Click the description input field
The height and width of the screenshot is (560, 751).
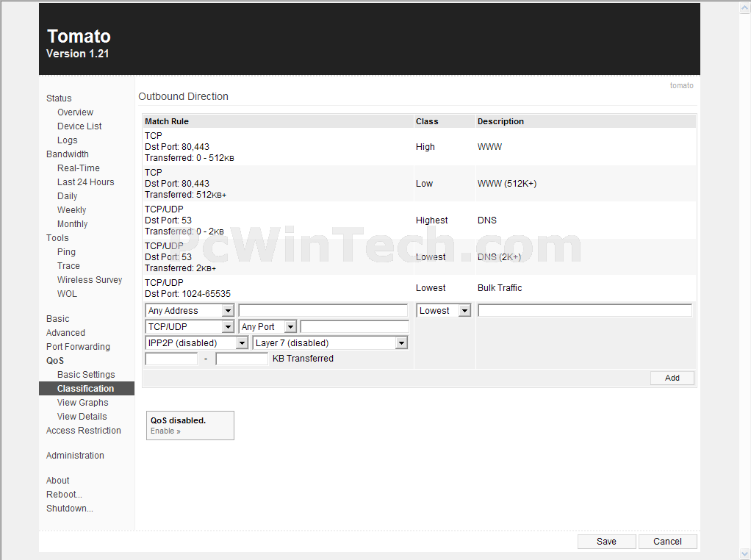point(585,310)
